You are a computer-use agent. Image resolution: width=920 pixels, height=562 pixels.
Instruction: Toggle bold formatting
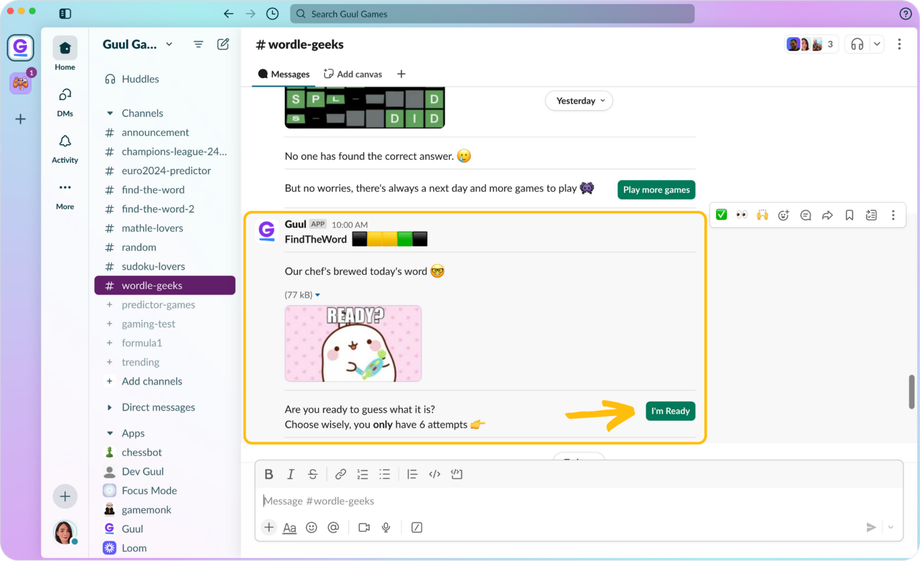click(269, 474)
